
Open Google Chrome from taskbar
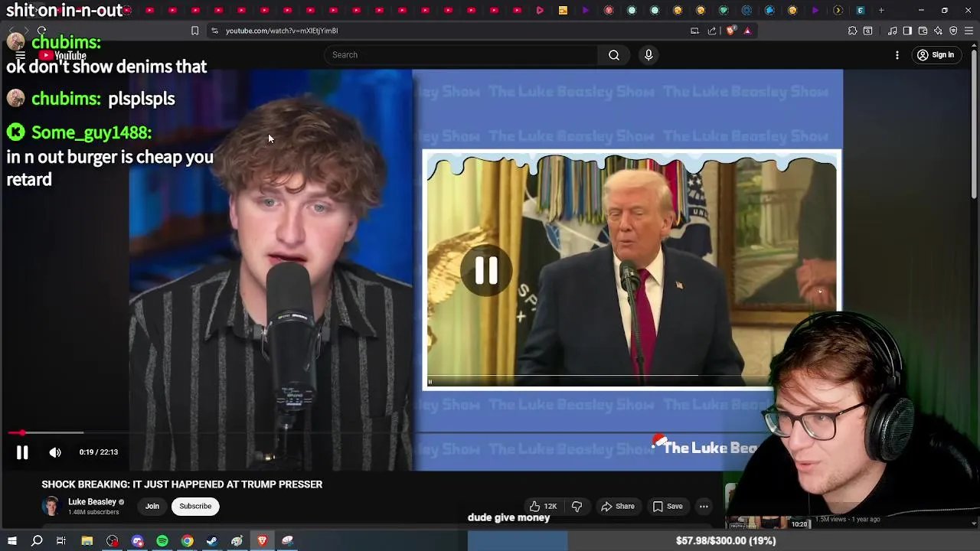(x=187, y=541)
